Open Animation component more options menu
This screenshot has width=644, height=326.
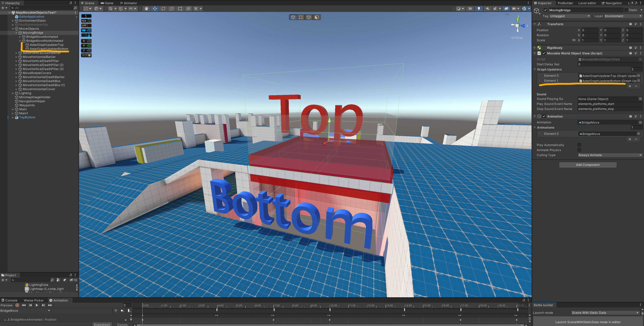click(x=641, y=116)
